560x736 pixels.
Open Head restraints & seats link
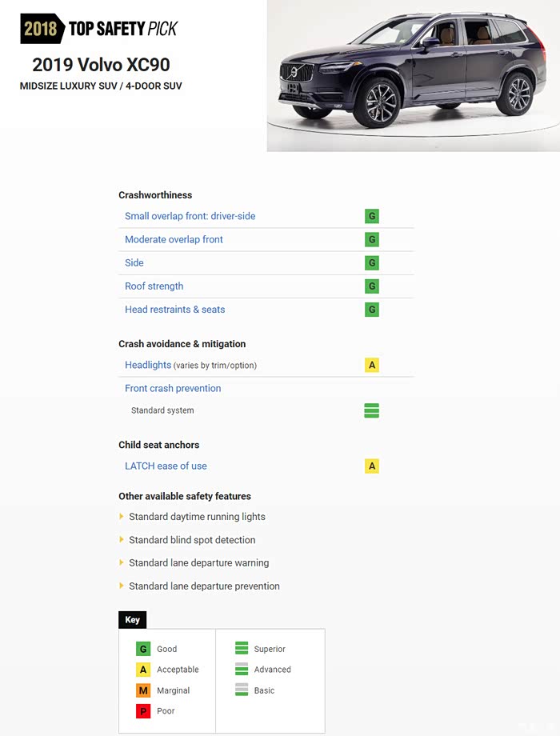click(174, 310)
